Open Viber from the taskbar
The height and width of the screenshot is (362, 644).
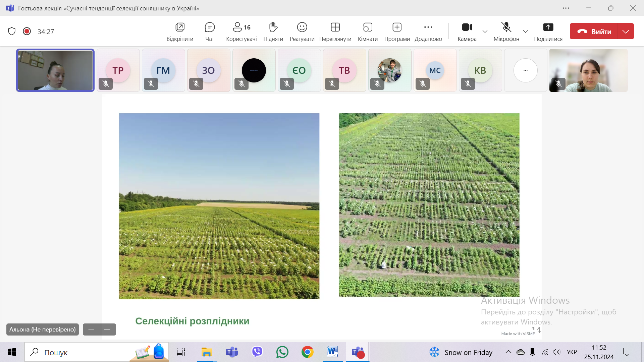[257, 352]
